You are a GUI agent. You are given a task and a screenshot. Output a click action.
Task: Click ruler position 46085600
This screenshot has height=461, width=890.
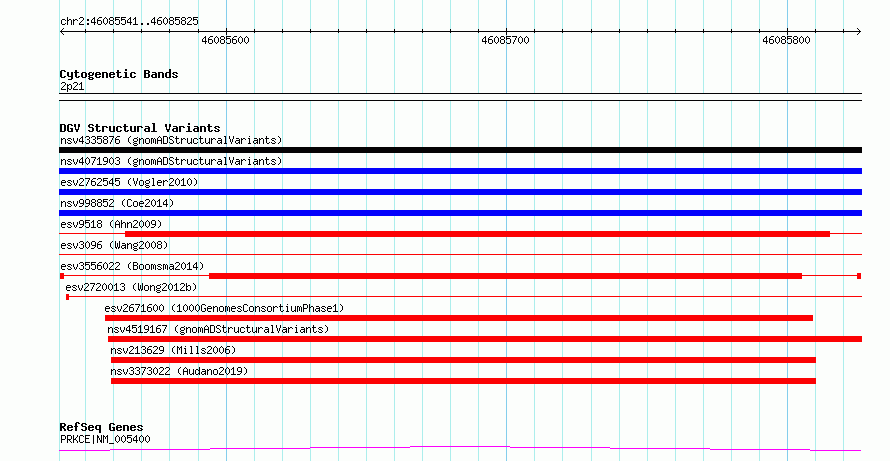pyautogui.click(x=225, y=40)
